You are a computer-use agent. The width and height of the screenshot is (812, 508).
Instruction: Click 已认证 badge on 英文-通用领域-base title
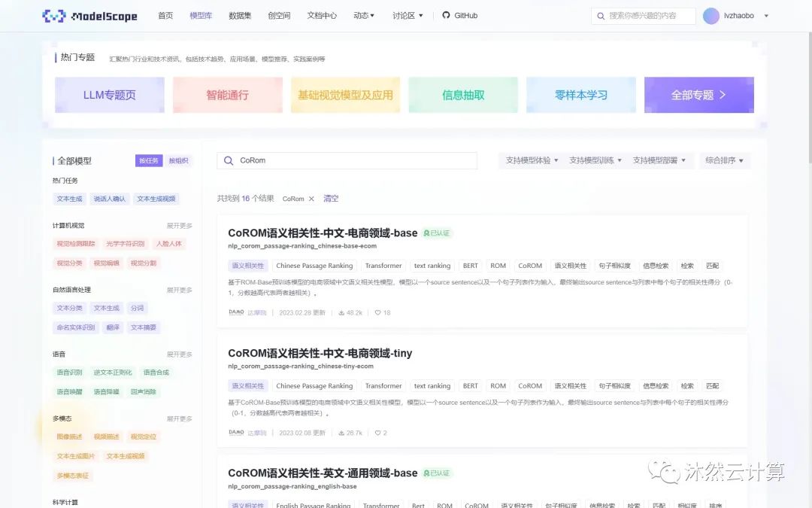[x=437, y=473]
